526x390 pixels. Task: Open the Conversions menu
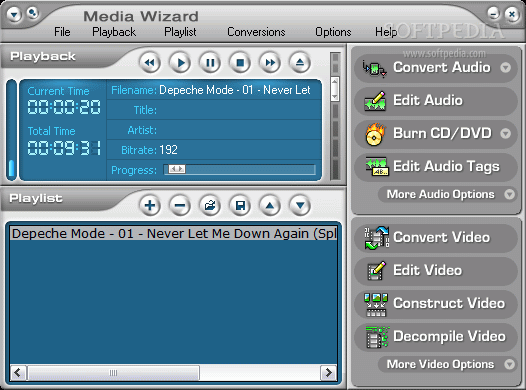pos(256,32)
